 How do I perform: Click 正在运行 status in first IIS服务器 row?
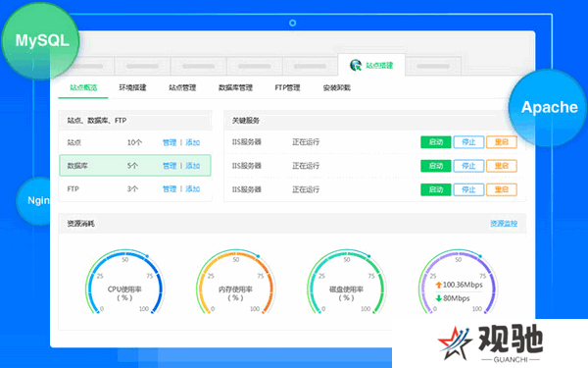(306, 142)
